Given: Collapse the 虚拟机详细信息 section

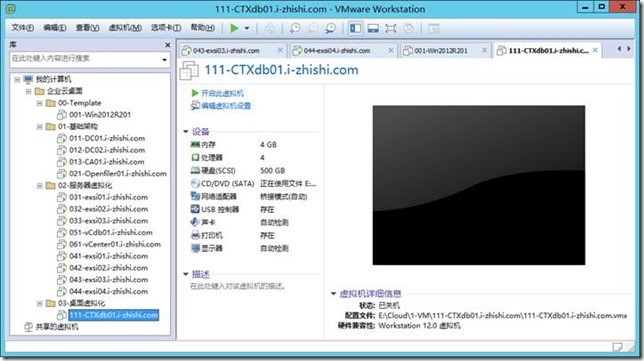Looking at the screenshot, I should pos(334,293).
